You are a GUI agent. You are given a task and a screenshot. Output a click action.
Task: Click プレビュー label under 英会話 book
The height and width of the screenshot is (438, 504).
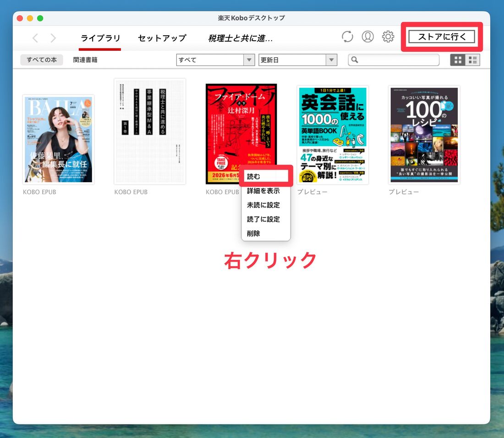pos(312,192)
